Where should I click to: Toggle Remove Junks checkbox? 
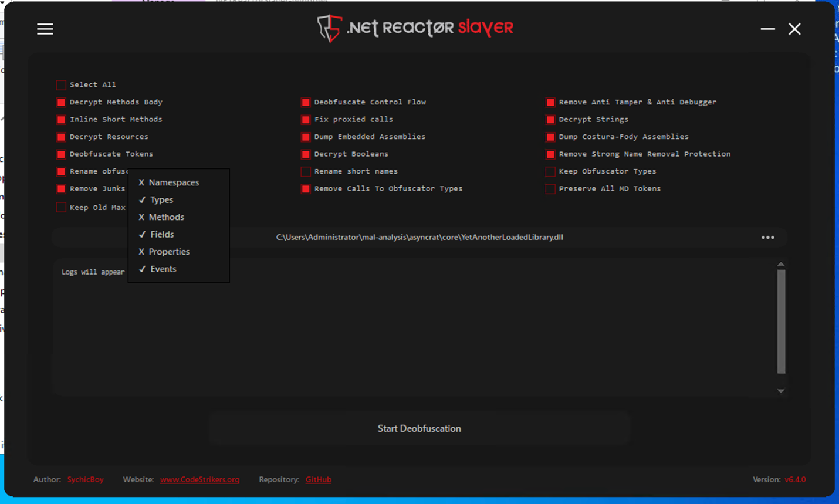coord(61,189)
